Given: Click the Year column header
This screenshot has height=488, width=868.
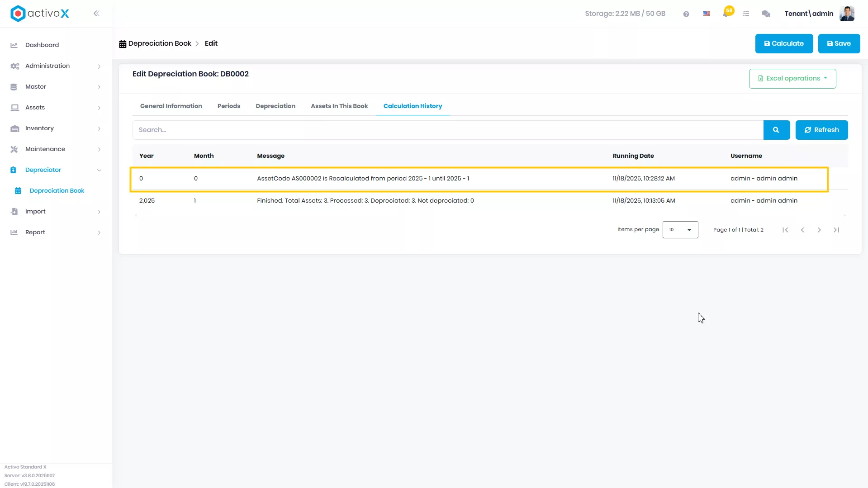Looking at the screenshot, I should tap(147, 156).
